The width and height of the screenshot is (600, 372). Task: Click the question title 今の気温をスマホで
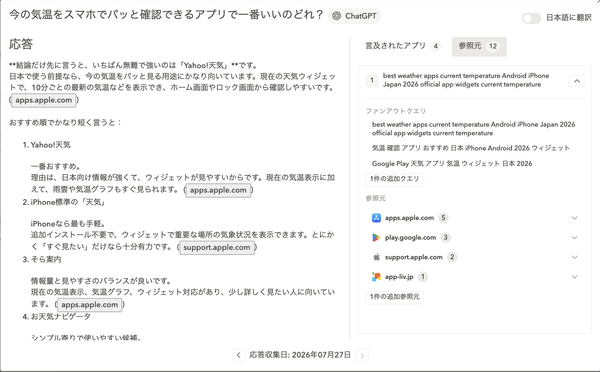(x=166, y=15)
